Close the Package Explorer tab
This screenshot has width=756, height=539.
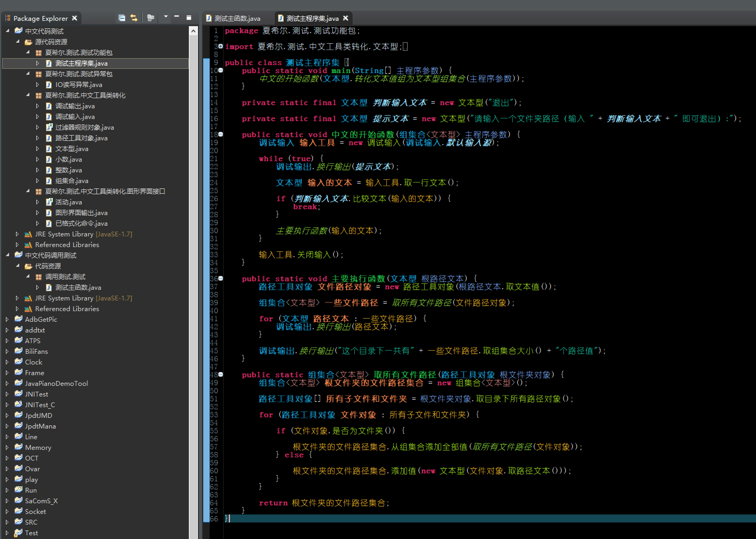75,18
